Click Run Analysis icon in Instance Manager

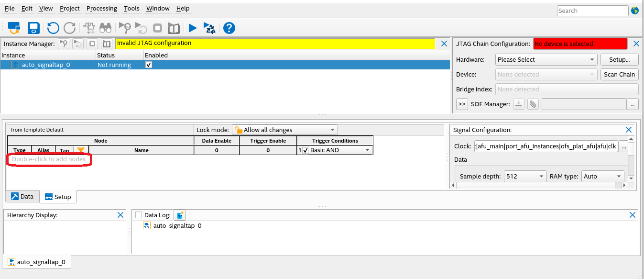click(x=63, y=44)
